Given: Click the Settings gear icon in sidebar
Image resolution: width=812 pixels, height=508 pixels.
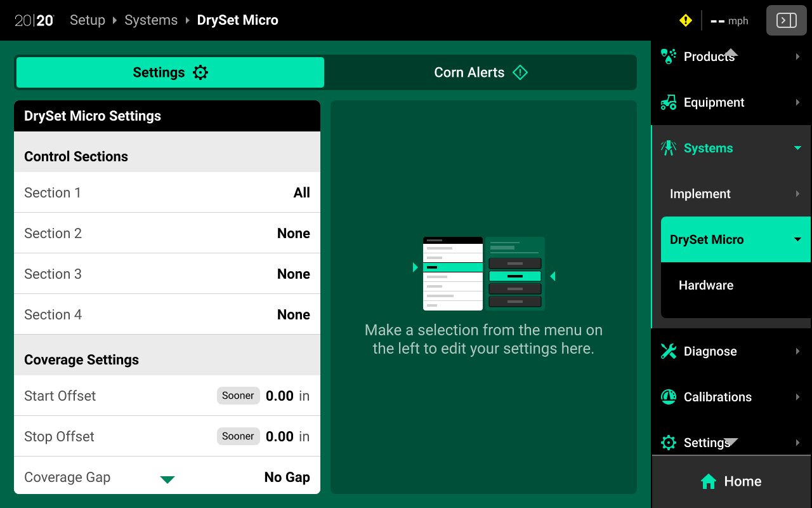Looking at the screenshot, I should (668, 443).
